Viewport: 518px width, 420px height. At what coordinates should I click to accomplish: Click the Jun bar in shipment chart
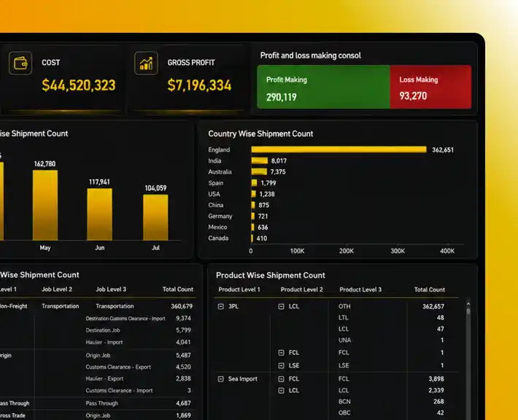pyautogui.click(x=99, y=214)
